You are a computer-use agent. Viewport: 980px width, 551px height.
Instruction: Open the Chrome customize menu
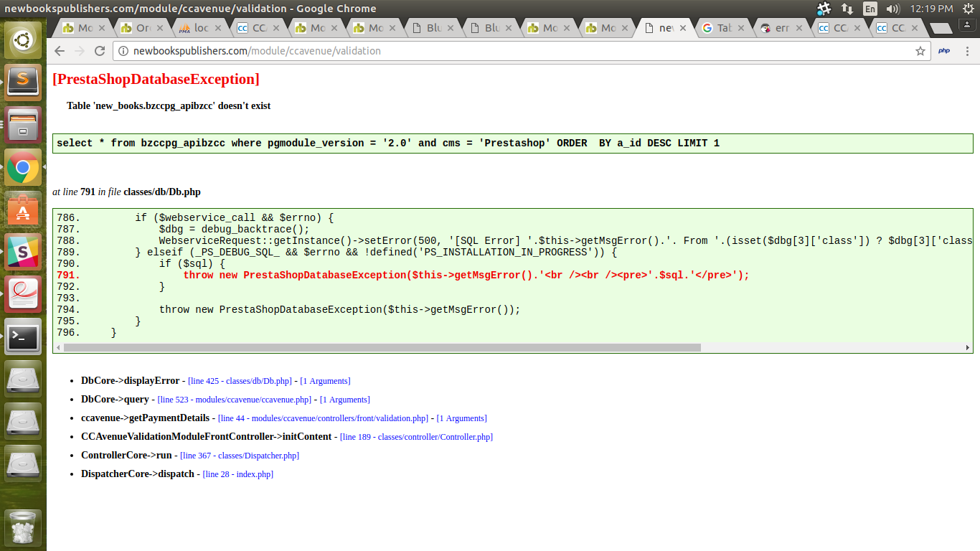tap(966, 51)
